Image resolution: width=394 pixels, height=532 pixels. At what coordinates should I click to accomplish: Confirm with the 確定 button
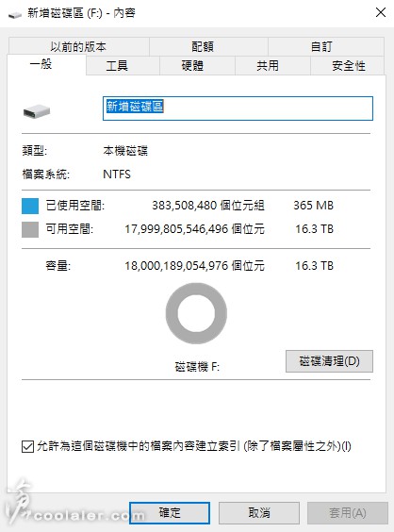point(170,512)
